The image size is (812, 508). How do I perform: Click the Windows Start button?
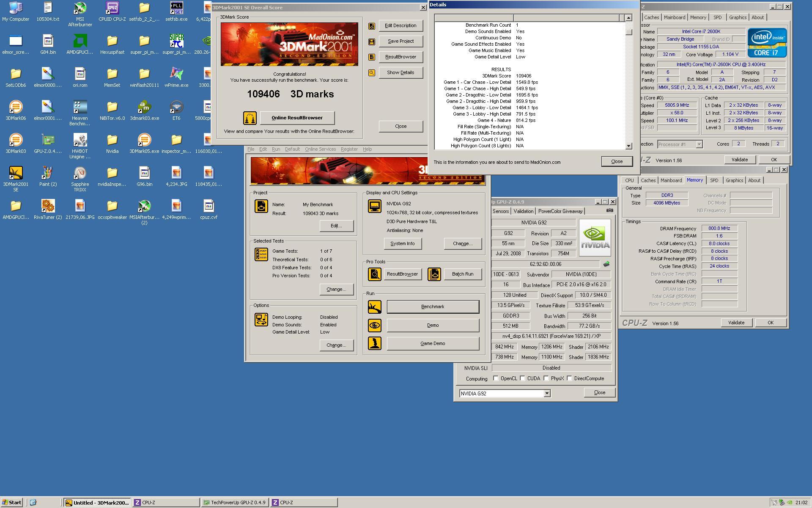[12, 502]
